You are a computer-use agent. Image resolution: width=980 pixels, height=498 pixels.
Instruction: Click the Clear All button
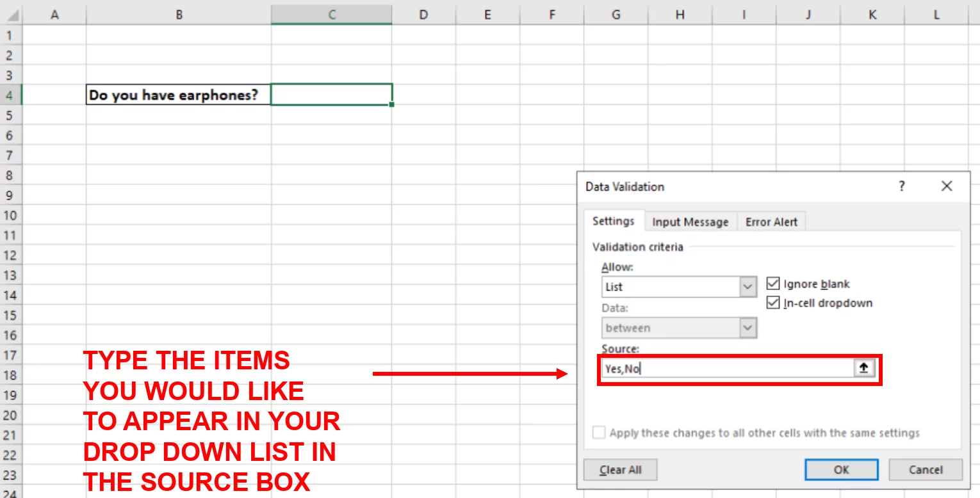pos(619,469)
